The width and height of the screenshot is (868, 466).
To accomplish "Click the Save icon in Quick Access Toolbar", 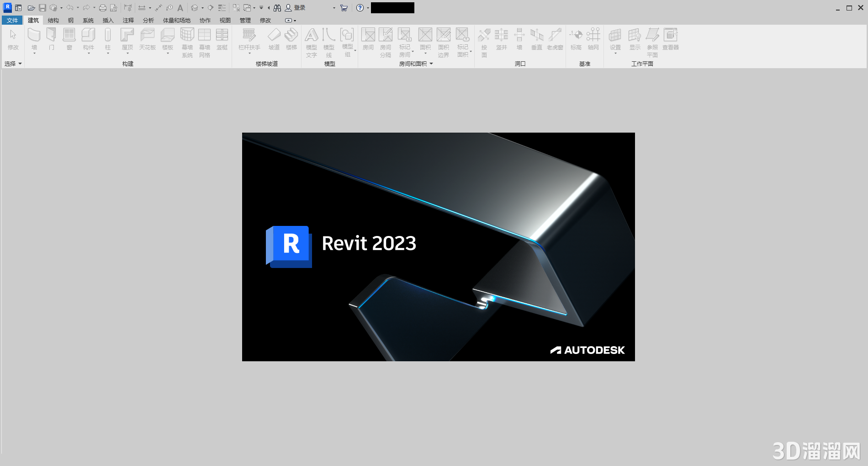I will [43, 8].
